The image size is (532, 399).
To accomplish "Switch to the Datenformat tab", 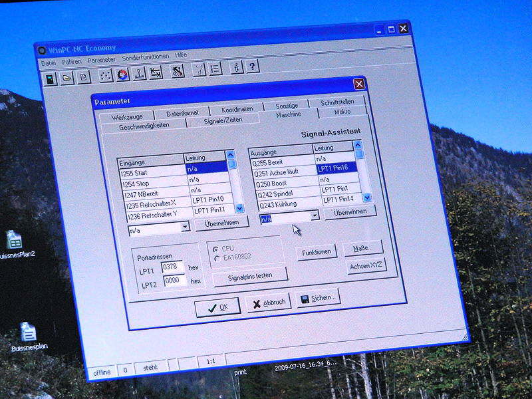I will [182, 113].
